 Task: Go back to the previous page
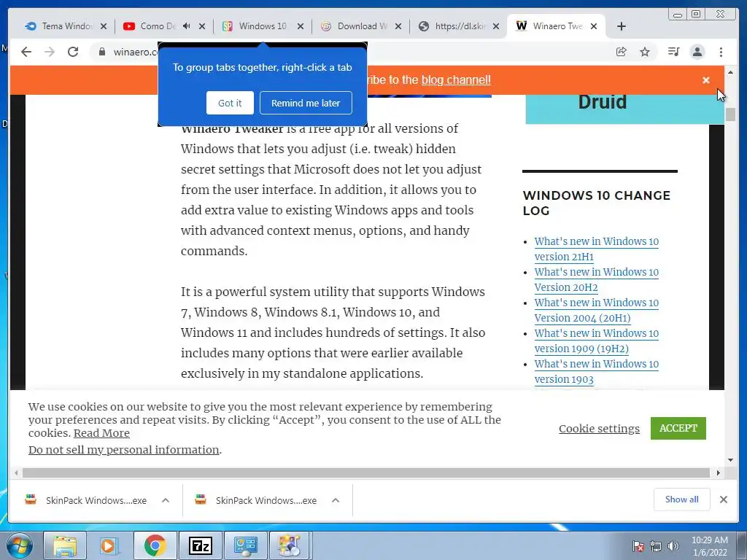click(26, 52)
